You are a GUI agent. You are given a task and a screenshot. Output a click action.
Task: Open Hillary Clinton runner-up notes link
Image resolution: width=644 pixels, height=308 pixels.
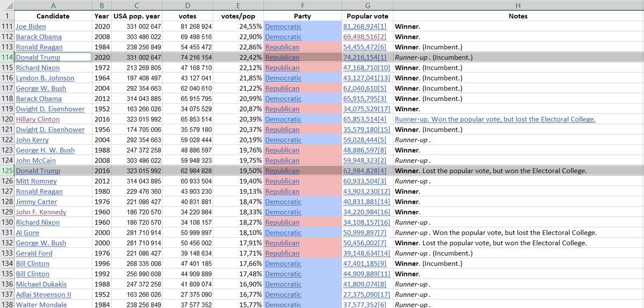coord(495,119)
